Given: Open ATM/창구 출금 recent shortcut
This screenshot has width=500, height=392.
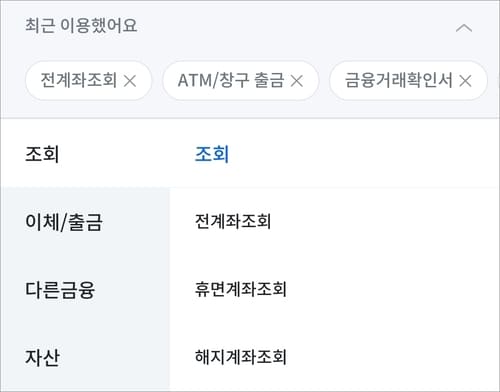Looking at the screenshot, I should (x=231, y=80).
